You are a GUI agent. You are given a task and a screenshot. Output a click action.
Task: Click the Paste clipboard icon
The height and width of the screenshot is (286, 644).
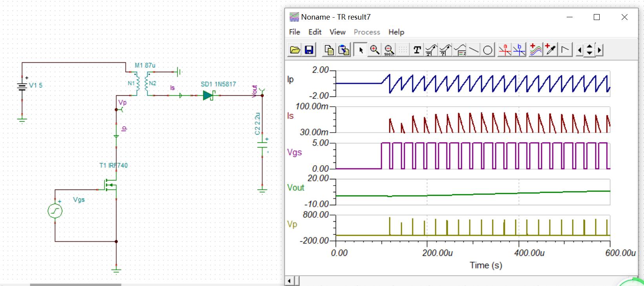(x=343, y=50)
